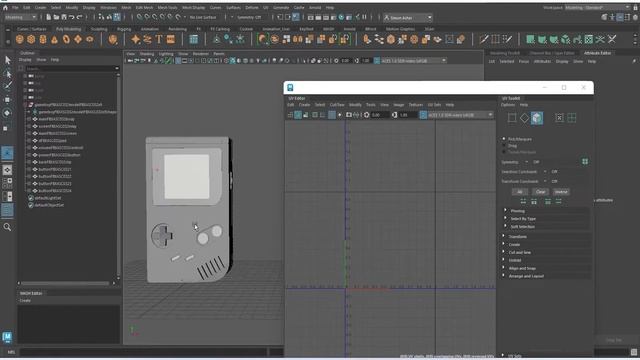Click the Maya logo icon at bottom left
Screen dimensions: 640x360
point(7,337)
